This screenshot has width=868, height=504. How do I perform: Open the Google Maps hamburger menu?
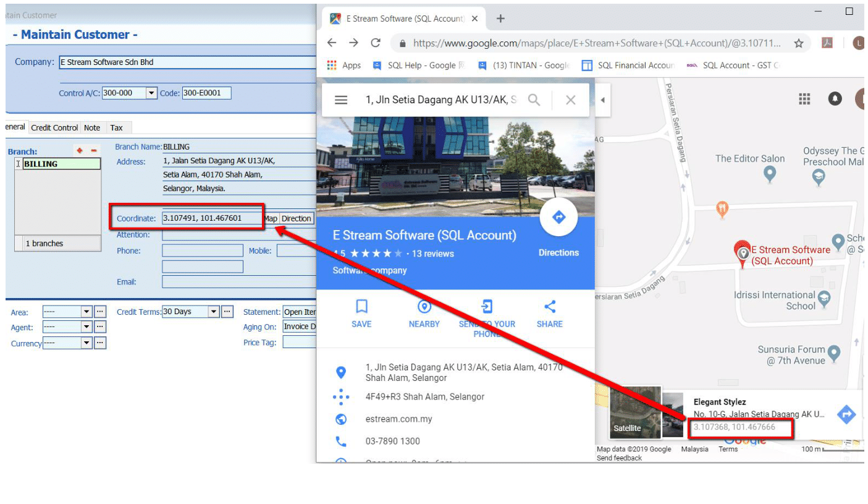click(x=341, y=100)
